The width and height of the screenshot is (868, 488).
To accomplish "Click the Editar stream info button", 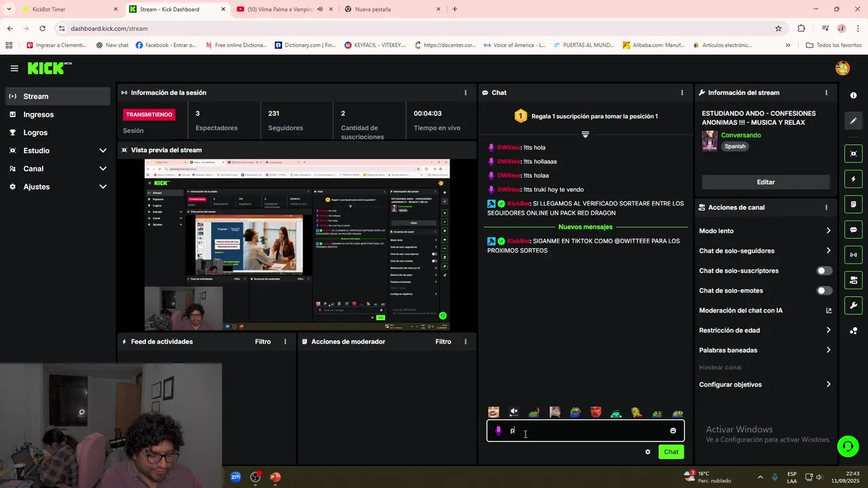I will (766, 182).
